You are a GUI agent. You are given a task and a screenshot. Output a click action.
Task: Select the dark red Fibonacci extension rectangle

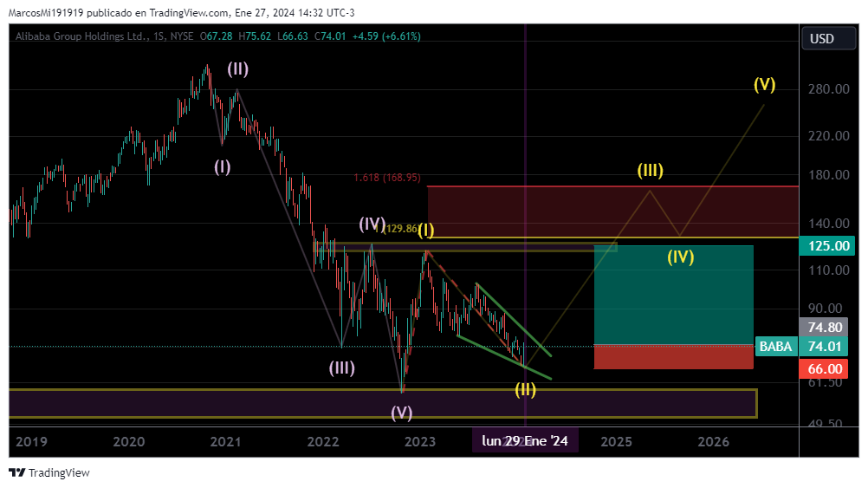(x=612, y=212)
